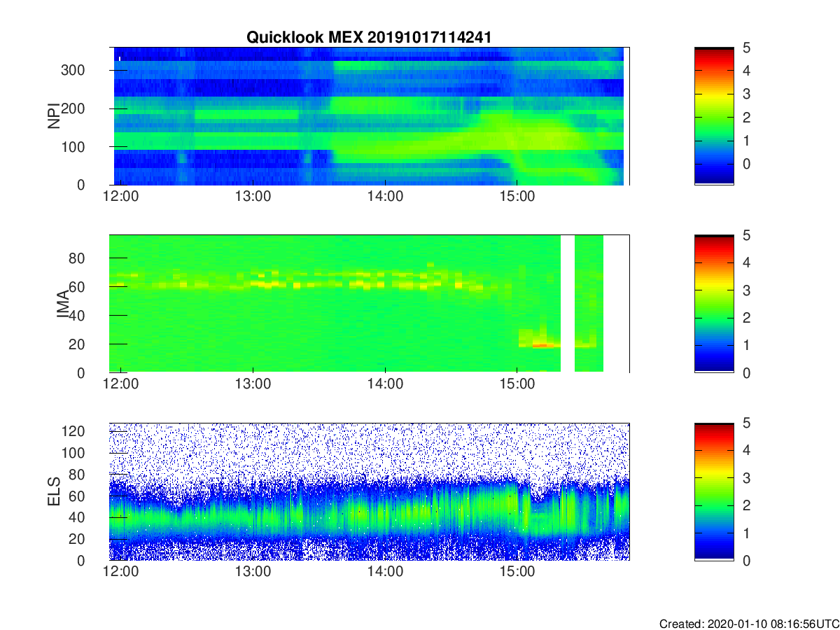
Task: Select the IMA y-axis label
Action: point(62,304)
